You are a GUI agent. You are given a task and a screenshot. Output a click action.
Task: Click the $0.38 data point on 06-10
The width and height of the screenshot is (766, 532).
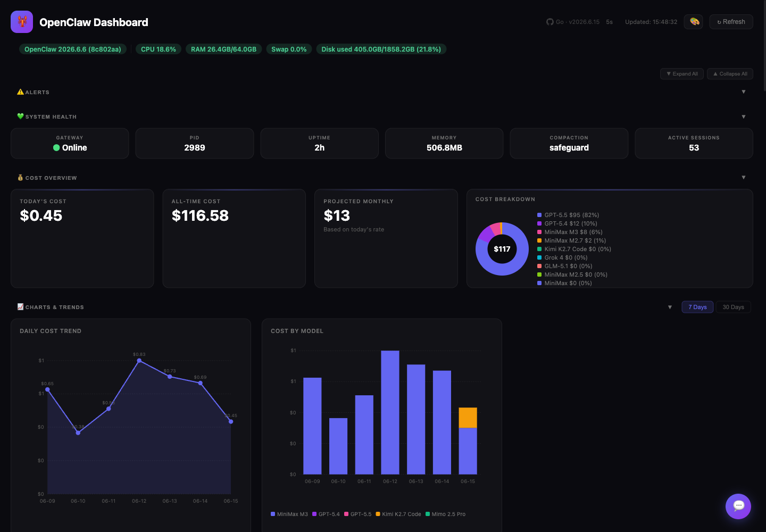pyautogui.click(x=78, y=433)
